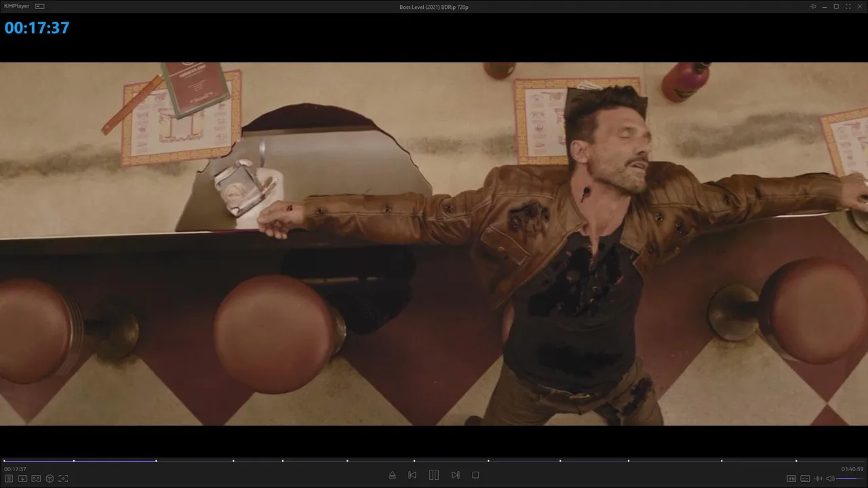Minimize the KMPlayer window
Viewport: 868px width, 488px height.
pyautogui.click(x=825, y=6)
